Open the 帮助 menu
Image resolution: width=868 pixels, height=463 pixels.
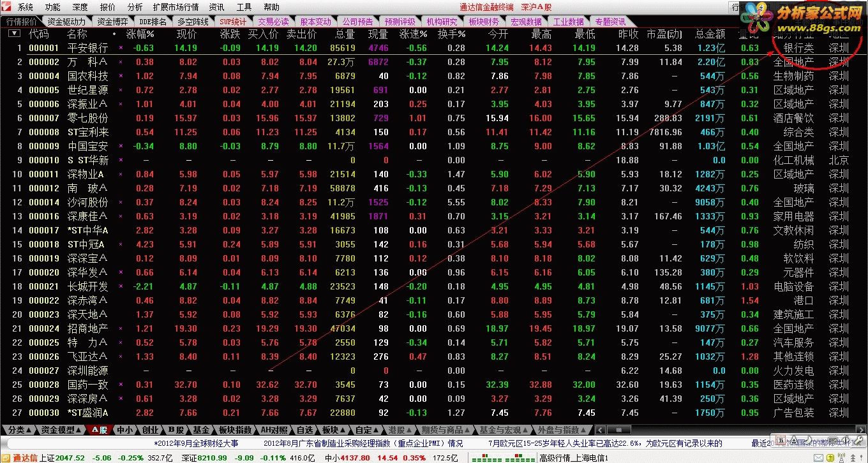[x=271, y=7]
